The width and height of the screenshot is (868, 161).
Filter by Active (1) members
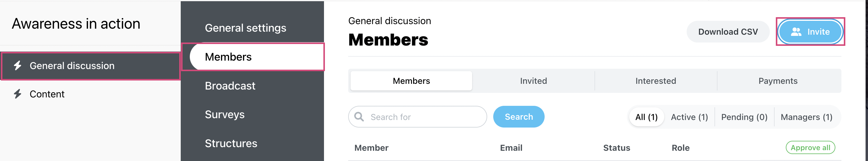pos(689,117)
